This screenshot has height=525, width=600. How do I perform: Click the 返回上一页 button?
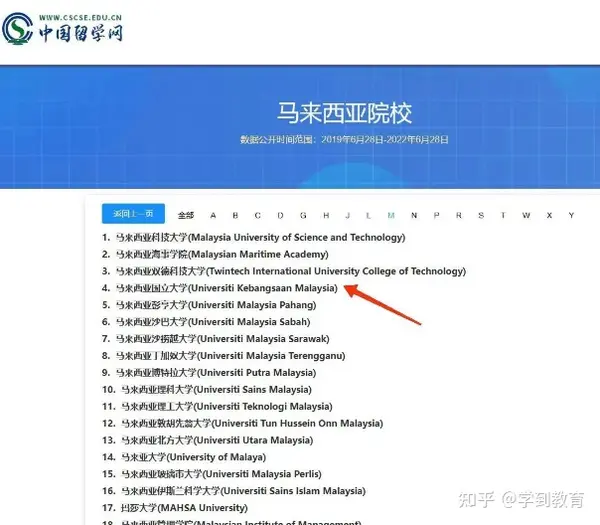point(133,214)
